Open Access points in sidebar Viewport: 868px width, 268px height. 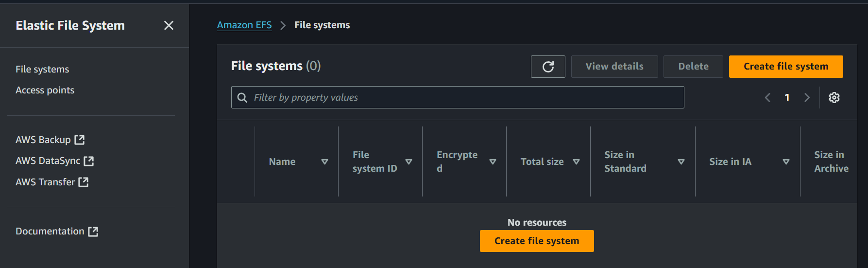coord(45,90)
